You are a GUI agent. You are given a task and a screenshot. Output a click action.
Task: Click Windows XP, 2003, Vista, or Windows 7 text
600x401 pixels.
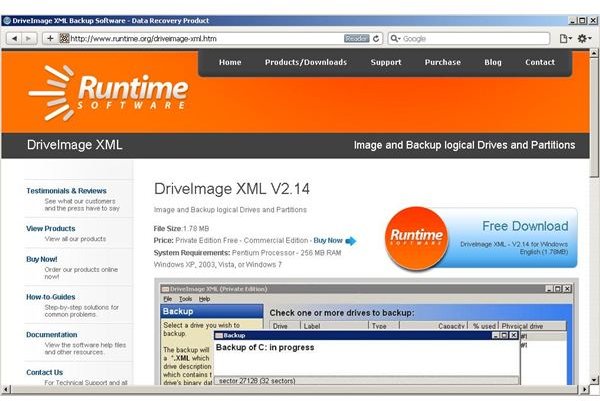[217, 264]
